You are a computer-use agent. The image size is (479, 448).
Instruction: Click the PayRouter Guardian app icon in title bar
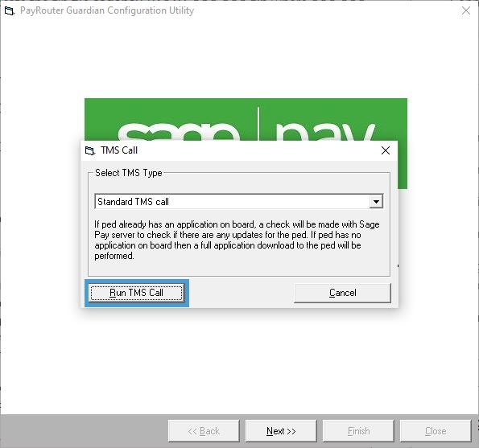10,11
